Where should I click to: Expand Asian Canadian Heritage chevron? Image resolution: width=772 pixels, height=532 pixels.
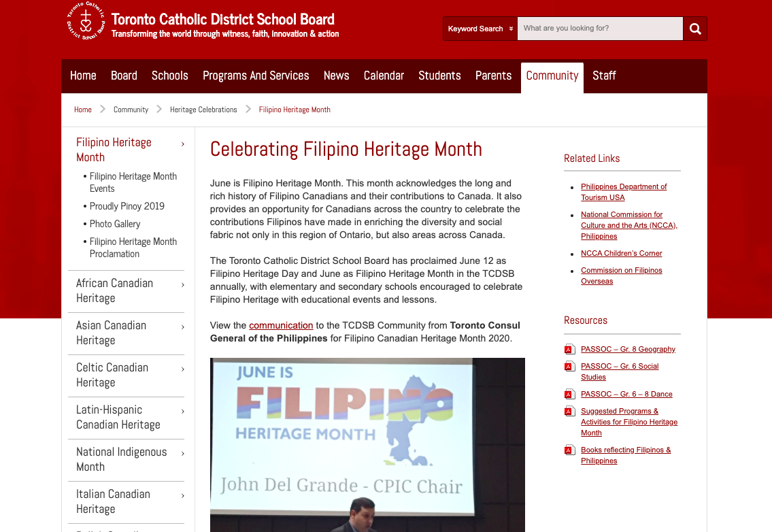point(183,327)
